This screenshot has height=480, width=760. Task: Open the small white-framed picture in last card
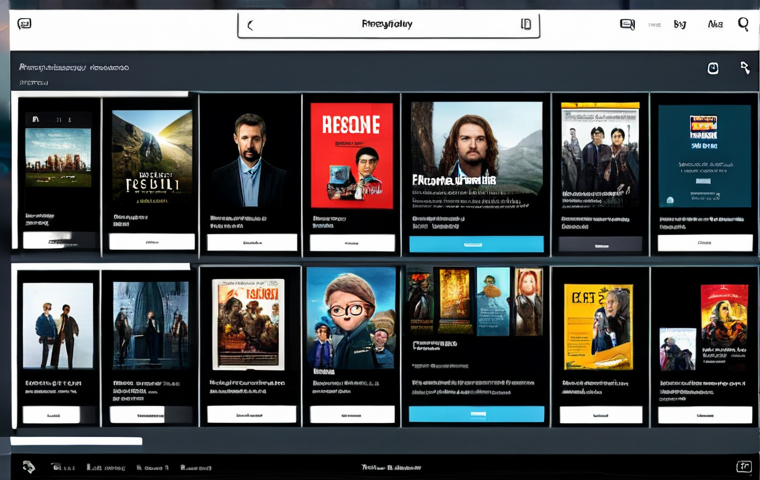[678, 349]
